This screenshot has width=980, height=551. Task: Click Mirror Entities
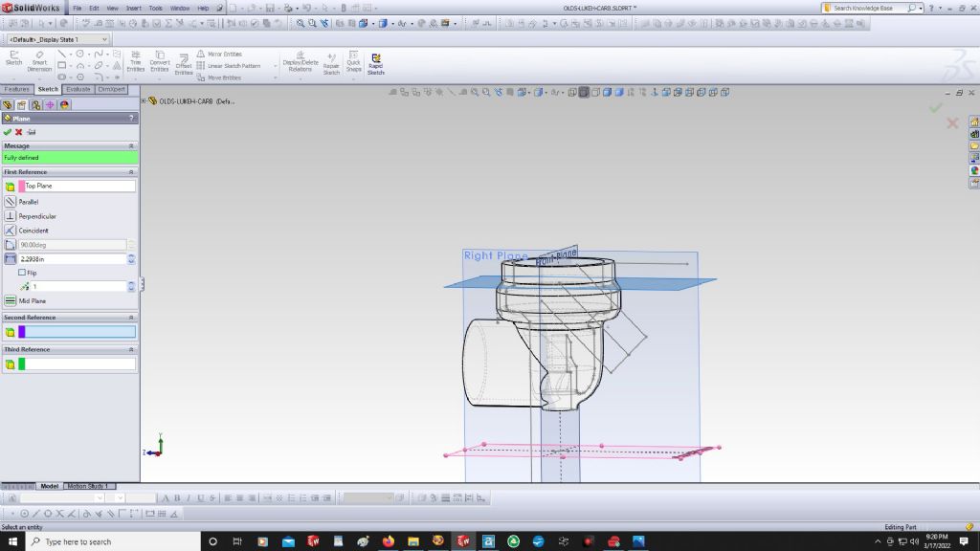[219, 55]
